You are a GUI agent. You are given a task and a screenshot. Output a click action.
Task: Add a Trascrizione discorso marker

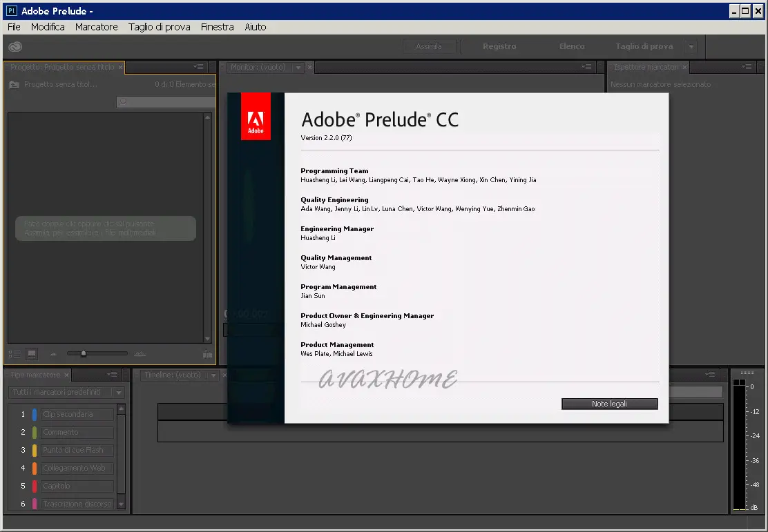[x=77, y=504]
